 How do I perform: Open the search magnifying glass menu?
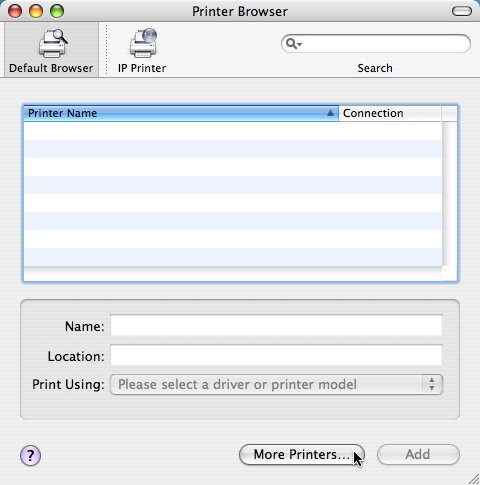point(294,44)
